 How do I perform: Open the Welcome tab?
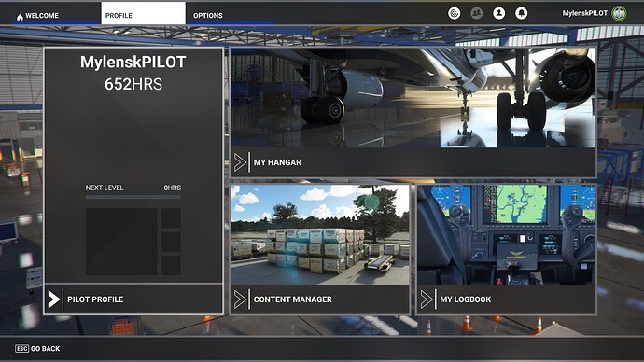(55, 16)
